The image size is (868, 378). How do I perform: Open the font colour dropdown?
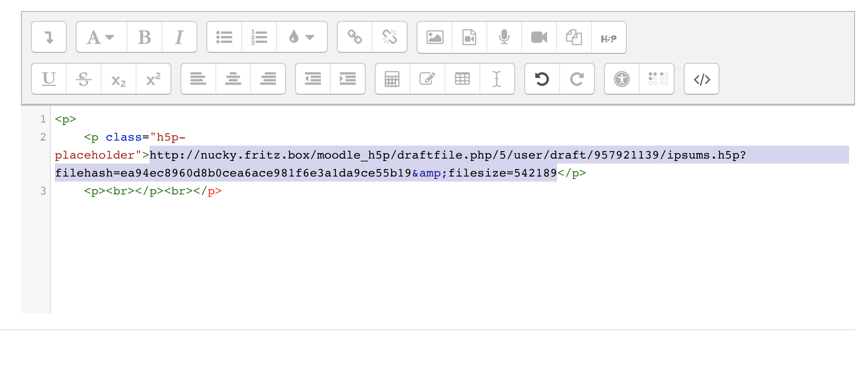[302, 37]
